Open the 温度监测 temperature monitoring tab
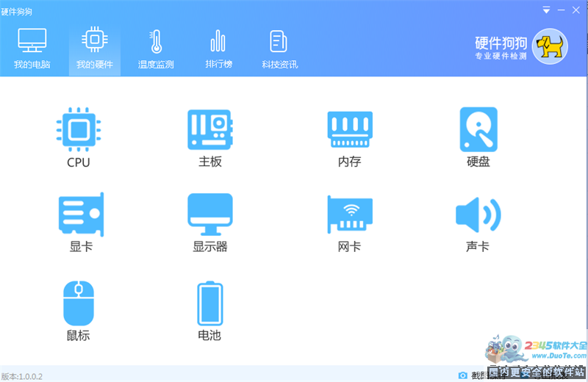 point(156,48)
